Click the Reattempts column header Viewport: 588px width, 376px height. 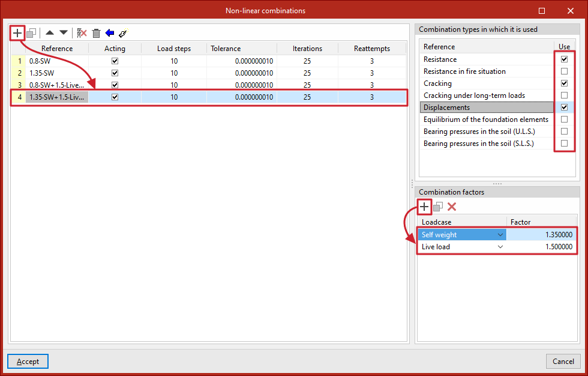(372, 49)
